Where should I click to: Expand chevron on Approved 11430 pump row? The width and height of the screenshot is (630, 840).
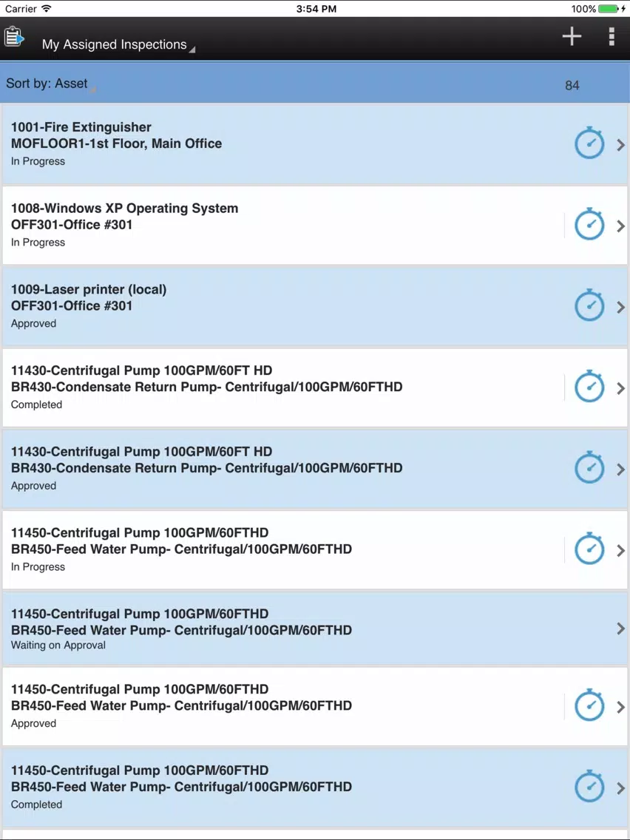pyautogui.click(x=621, y=470)
